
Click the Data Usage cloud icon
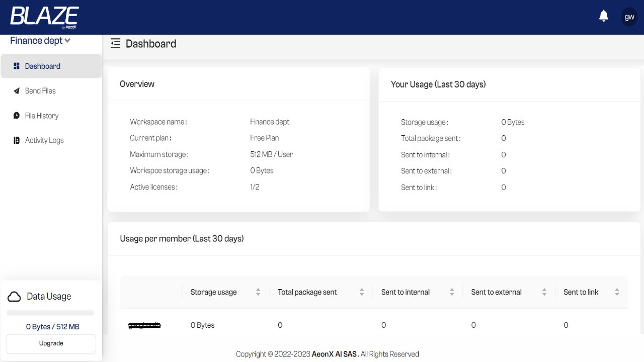(14, 297)
